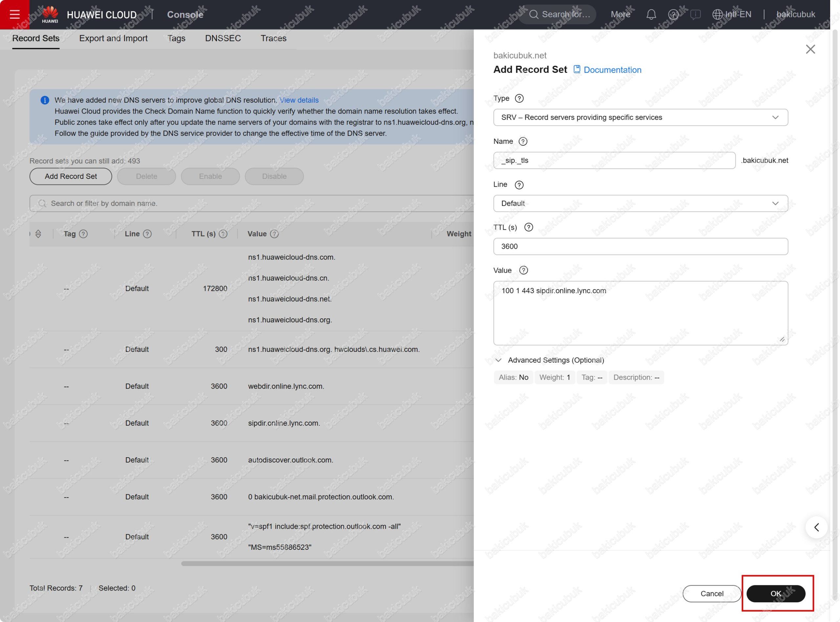Viewport: 840px width, 622px height.
Task: Click Cancel in Add Record Set panel
Action: tap(711, 593)
